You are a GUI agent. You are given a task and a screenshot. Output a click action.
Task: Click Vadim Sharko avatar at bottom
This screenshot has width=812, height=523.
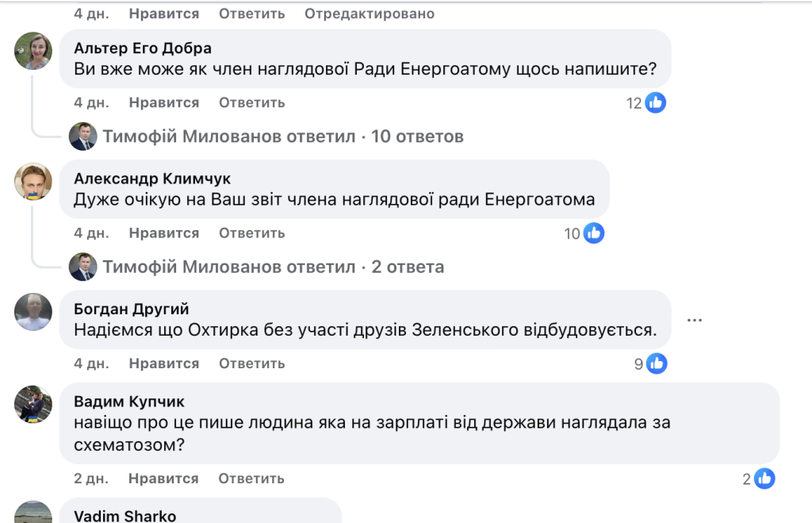(x=33, y=514)
